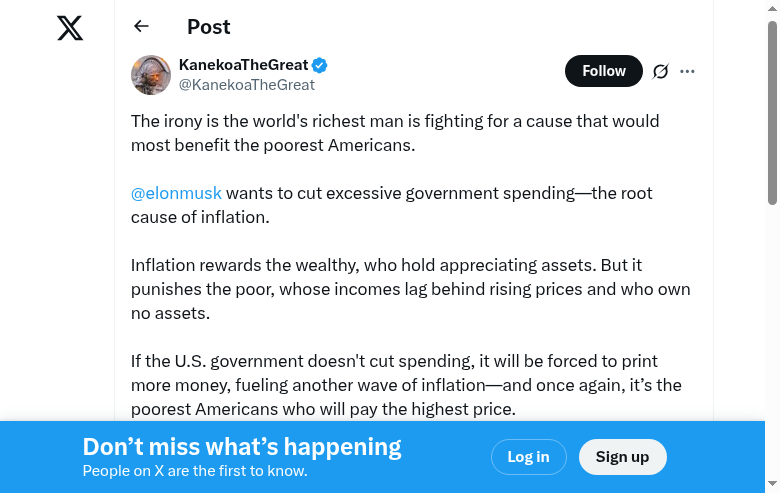
Task: Open the three-dot More options menu
Action: [x=687, y=71]
